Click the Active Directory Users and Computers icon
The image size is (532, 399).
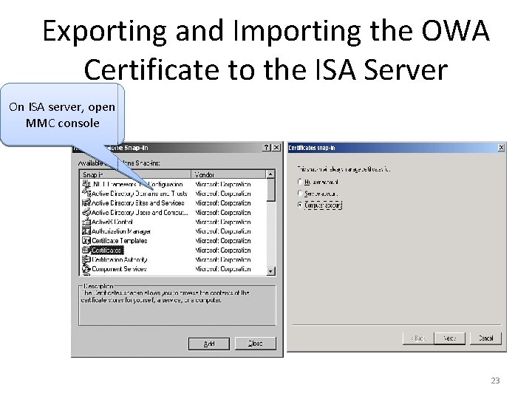[86, 212]
